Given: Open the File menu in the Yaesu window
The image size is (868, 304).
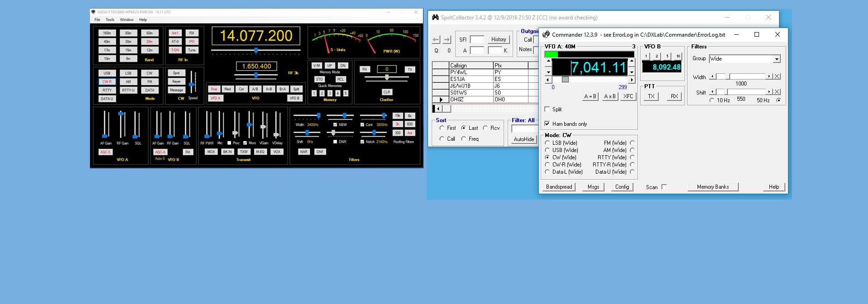Looking at the screenshot, I should click(97, 20).
